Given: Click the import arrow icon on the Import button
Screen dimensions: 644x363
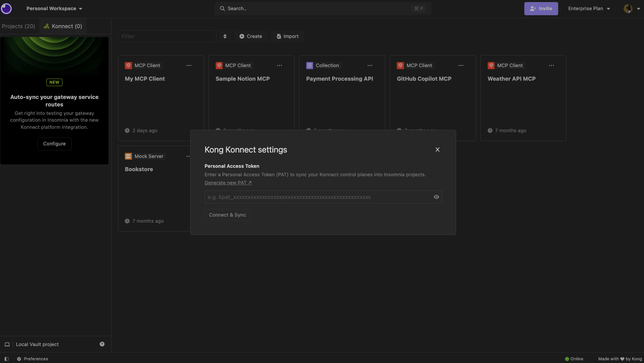Looking at the screenshot, I should 278,36.
